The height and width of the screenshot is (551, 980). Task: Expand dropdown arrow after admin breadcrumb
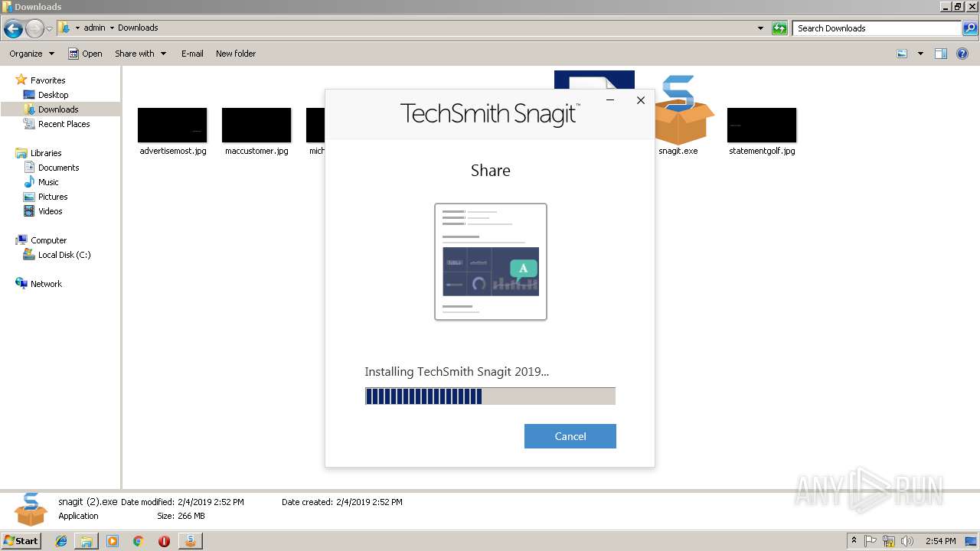click(112, 28)
